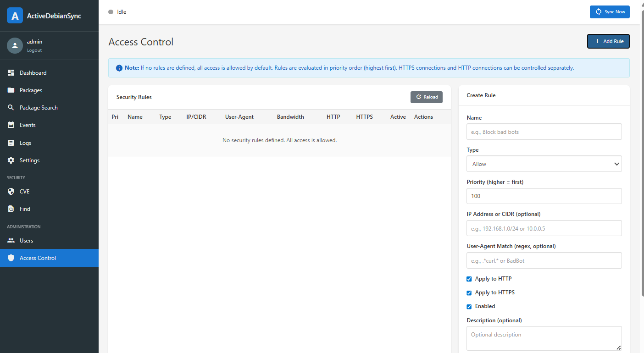Focus the IP Address or CIDR field
644x353 pixels.
544,228
